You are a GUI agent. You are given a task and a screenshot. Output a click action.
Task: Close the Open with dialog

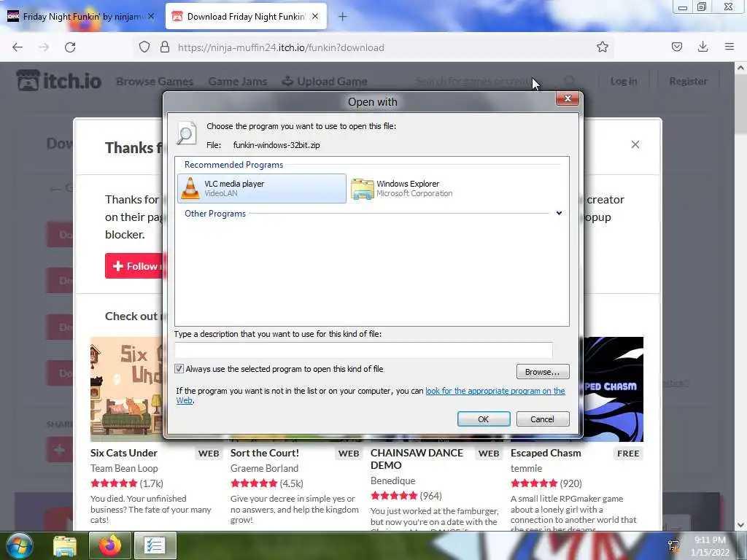pyautogui.click(x=568, y=98)
